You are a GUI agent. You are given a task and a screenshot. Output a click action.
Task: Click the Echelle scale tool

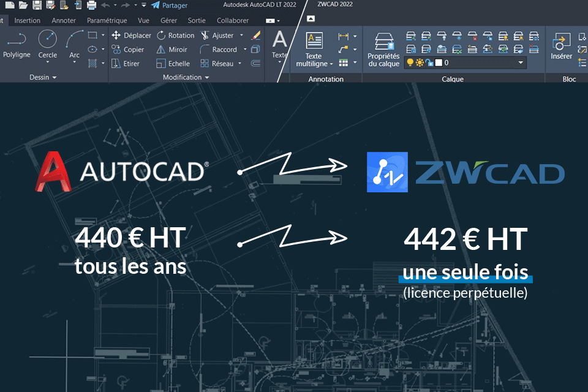[x=173, y=64]
